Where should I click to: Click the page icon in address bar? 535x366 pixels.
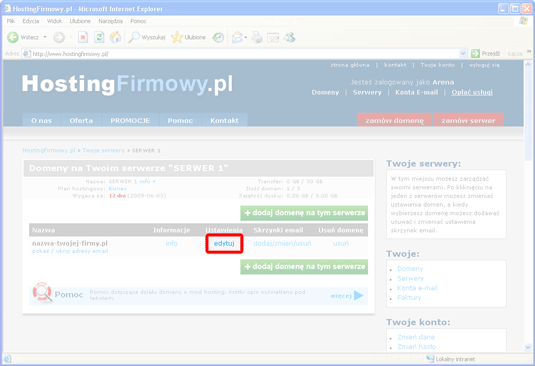[27, 54]
